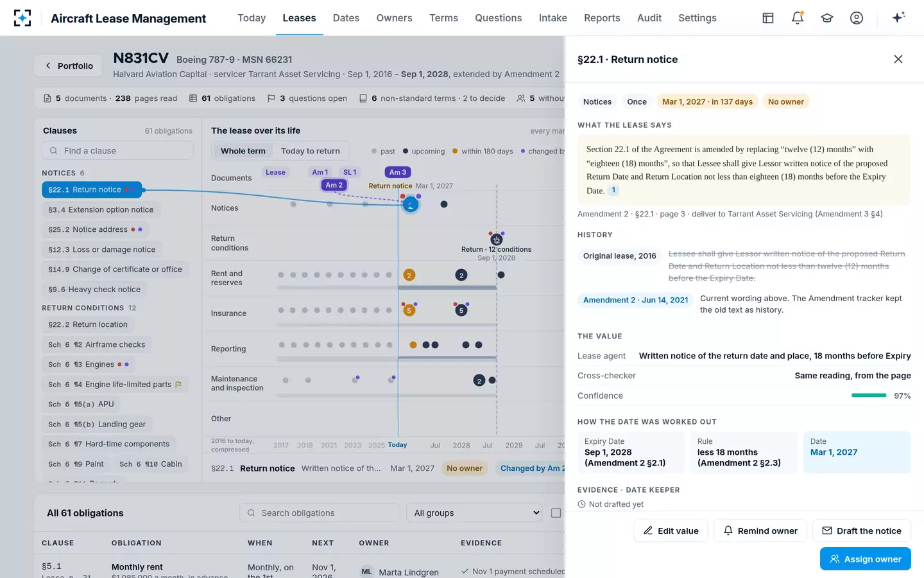924x578 pixels.
Task: Click the Amendment 2 · Jun 14, 2021 history chip
Action: tap(635, 300)
